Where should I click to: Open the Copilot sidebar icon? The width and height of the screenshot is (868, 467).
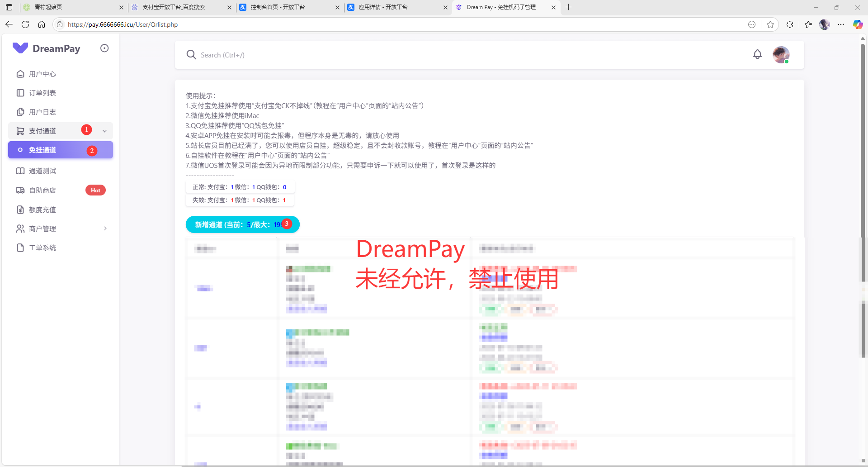pos(858,24)
